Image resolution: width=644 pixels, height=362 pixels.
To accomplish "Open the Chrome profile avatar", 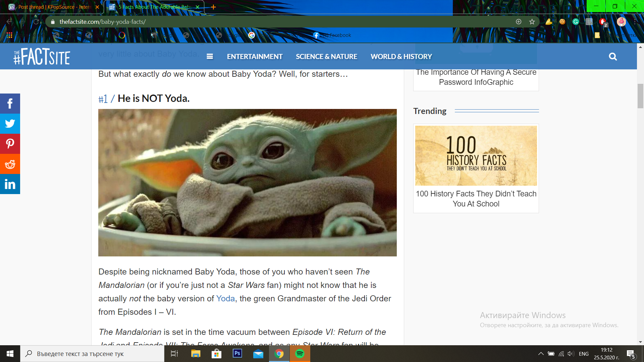I will tap(622, 22).
